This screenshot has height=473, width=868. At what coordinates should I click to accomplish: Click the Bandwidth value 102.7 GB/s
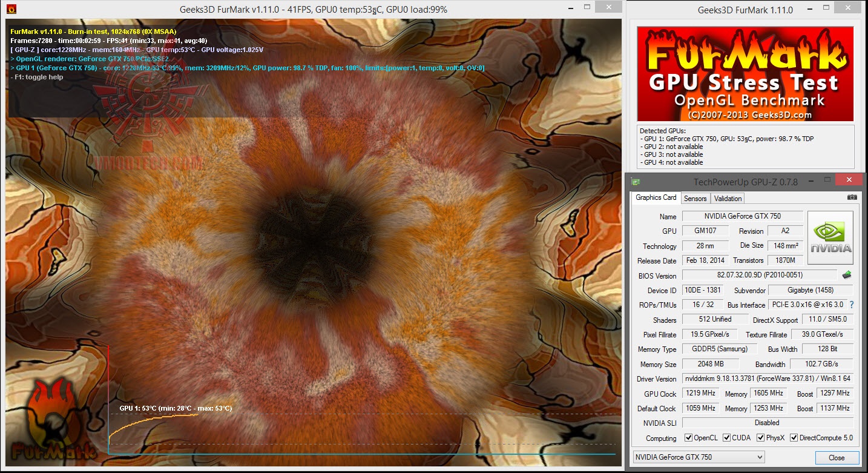pyautogui.click(x=821, y=363)
